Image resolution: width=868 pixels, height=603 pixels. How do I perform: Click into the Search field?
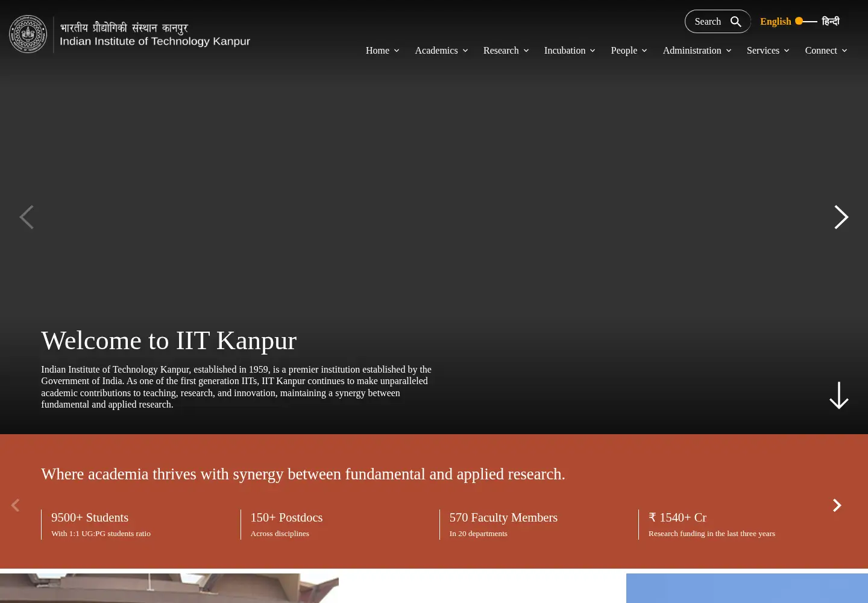tap(717, 22)
